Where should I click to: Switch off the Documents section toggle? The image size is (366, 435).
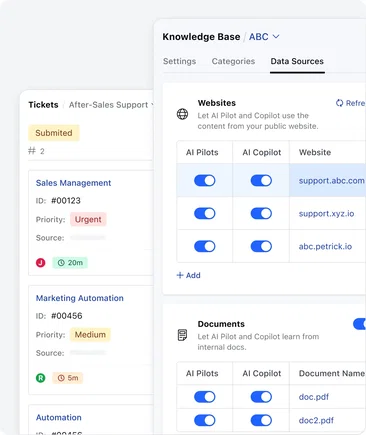(359, 324)
